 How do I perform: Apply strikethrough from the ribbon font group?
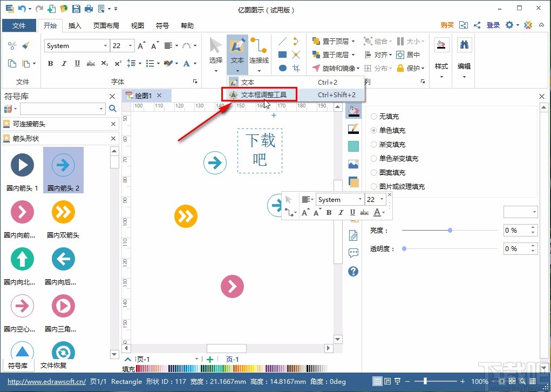tap(91, 64)
